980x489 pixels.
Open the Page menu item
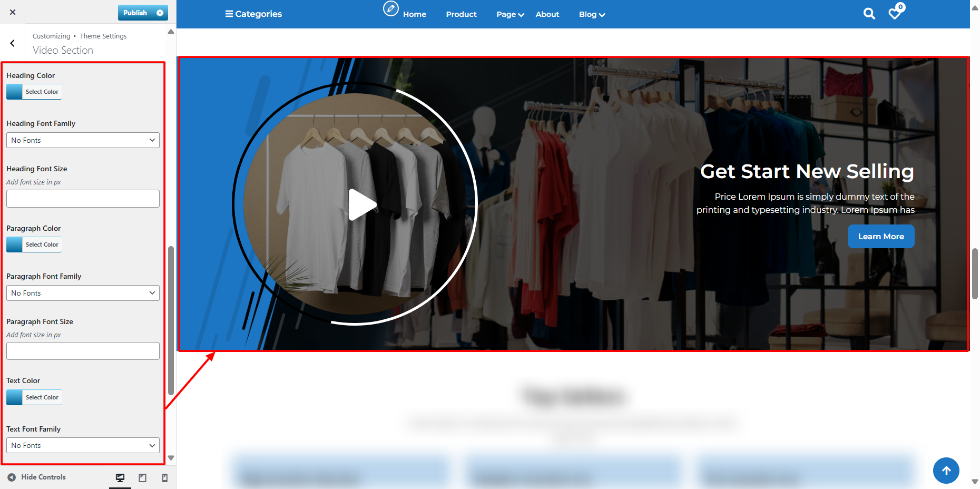(x=509, y=14)
